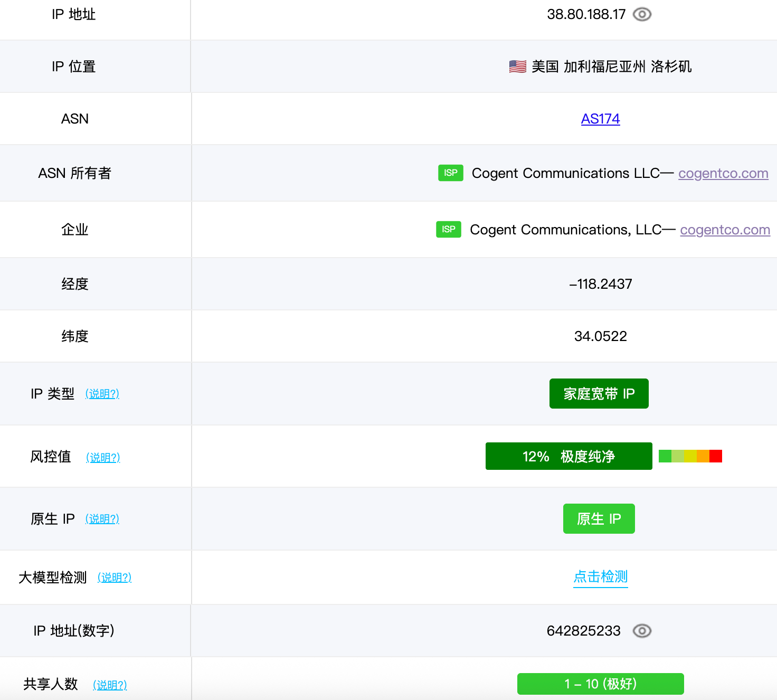Click the 1 – 10 (极好) shared users badge

600,684
